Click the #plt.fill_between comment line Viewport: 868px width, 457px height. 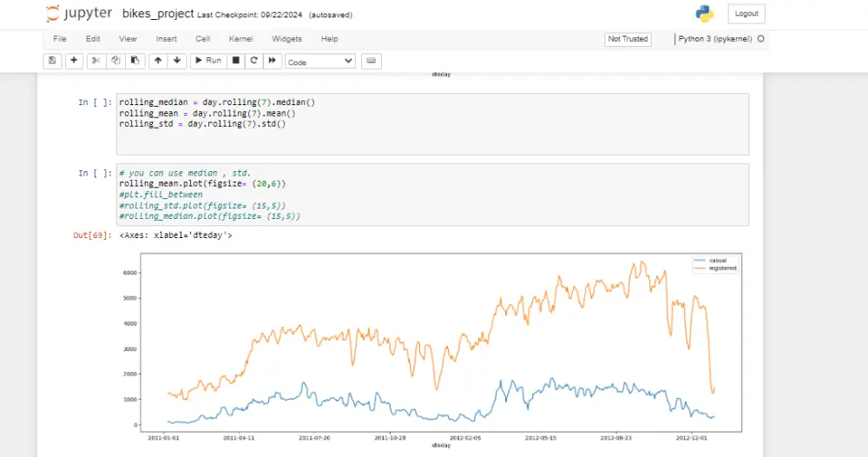coord(161,195)
